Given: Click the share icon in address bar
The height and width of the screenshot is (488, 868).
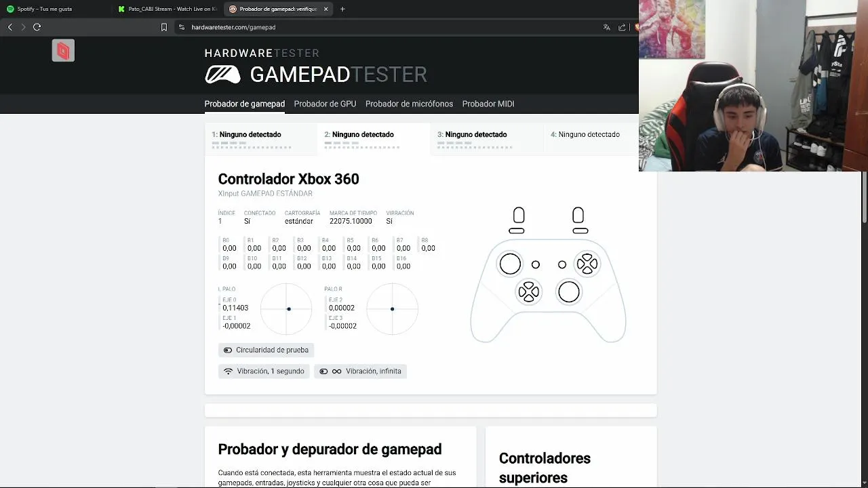Looking at the screenshot, I should pyautogui.click(x=622, y=27).
